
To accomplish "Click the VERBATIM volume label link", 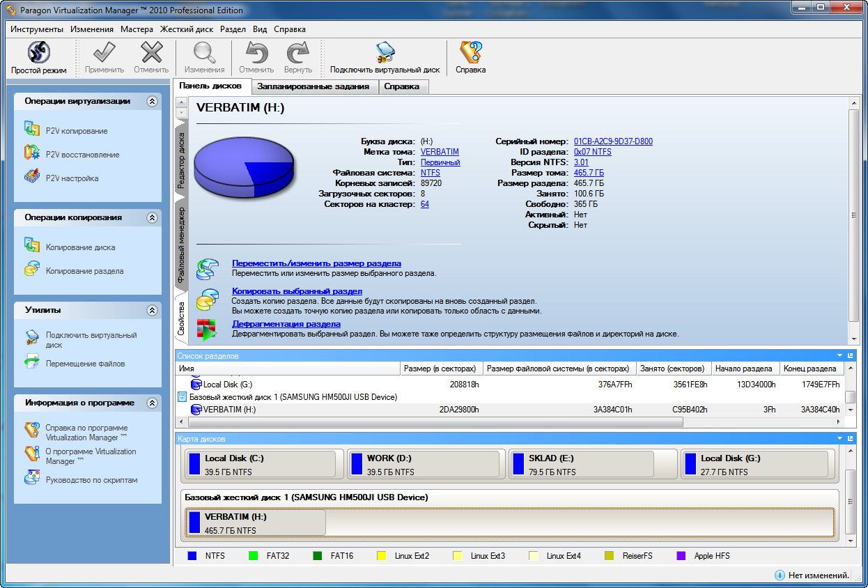I will (x=440, y=152).
